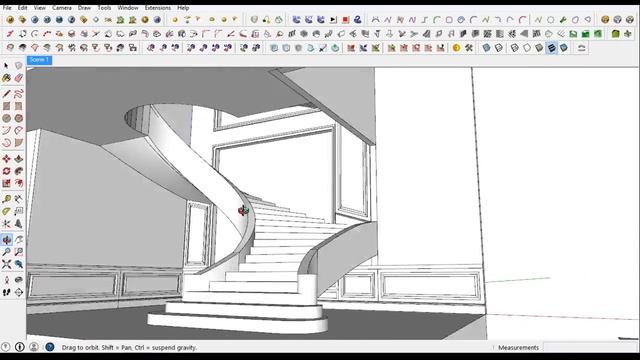Screen dimensions: 640x360
Task: Pick the Position Camera tool
Action: pos(6,280)
